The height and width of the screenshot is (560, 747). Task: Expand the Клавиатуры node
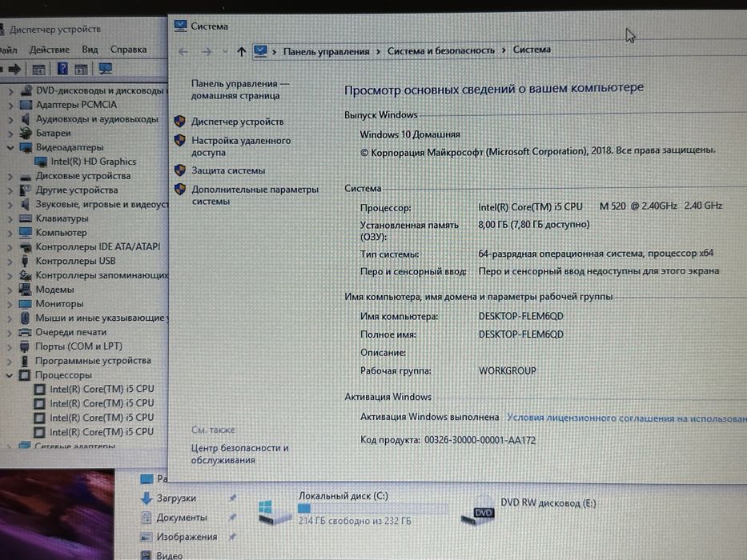(x=10, y=219)
